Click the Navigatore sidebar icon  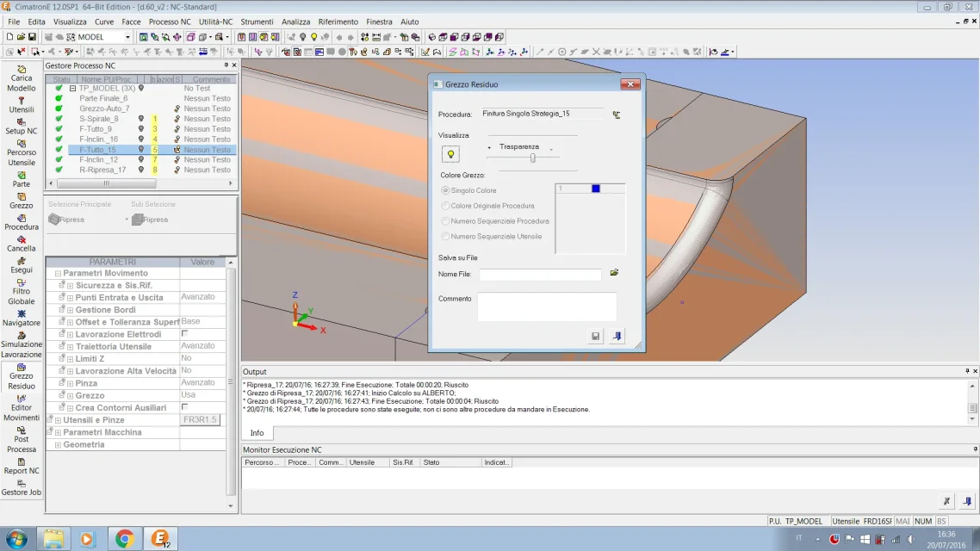[x=22, y=317]
